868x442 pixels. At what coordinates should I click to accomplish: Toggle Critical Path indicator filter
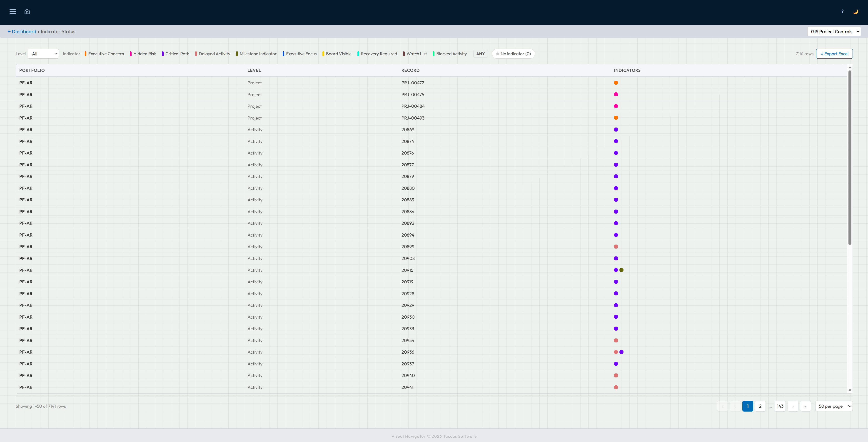click(176, 54)
